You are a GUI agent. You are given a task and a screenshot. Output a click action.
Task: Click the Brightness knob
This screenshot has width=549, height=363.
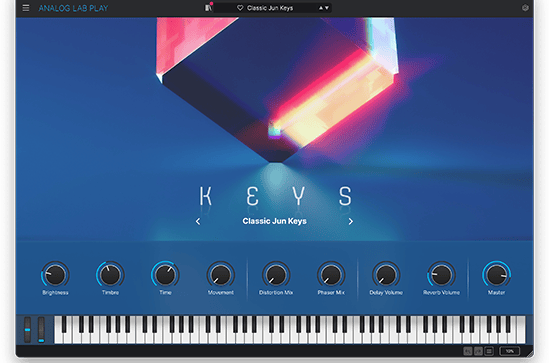click(x=55, y=275)
